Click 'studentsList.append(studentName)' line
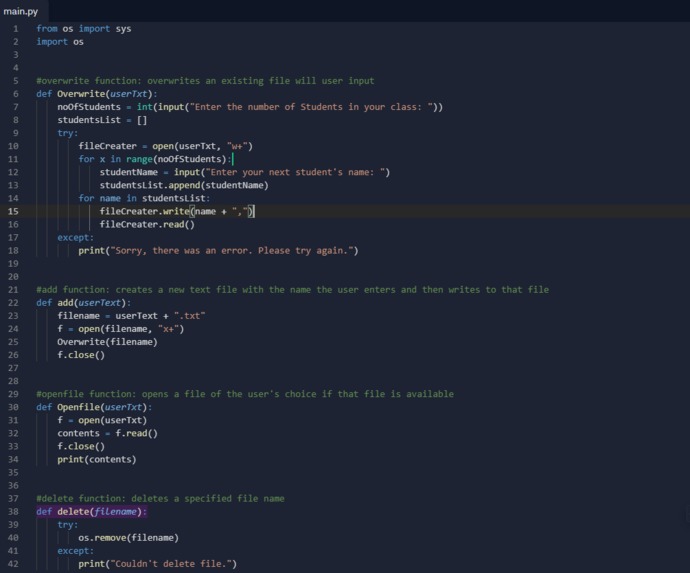 184,185
